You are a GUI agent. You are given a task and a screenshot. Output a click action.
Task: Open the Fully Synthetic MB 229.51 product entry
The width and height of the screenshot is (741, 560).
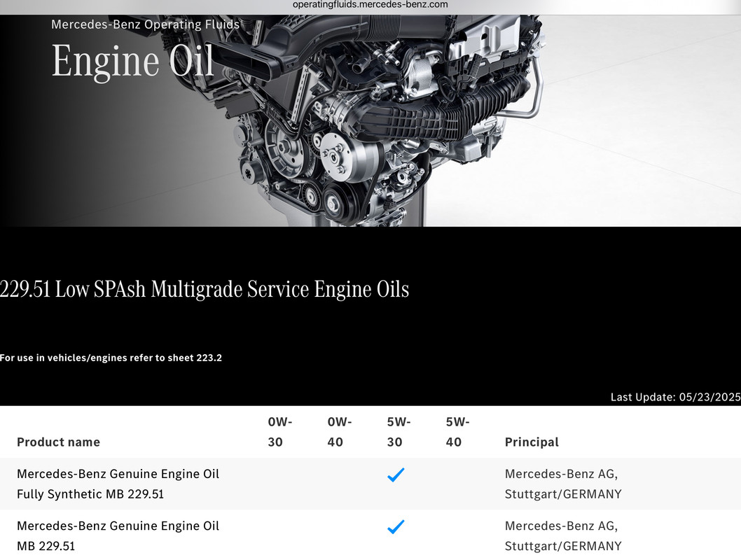click(x=118, y=484)
